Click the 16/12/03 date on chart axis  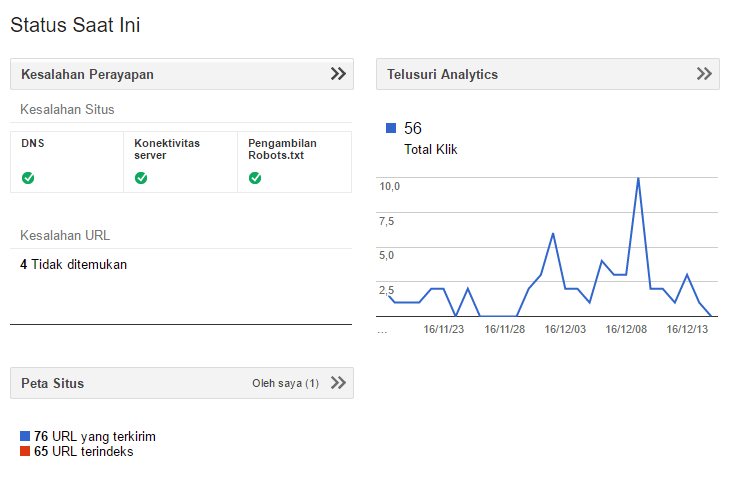(x=566, y=328)
